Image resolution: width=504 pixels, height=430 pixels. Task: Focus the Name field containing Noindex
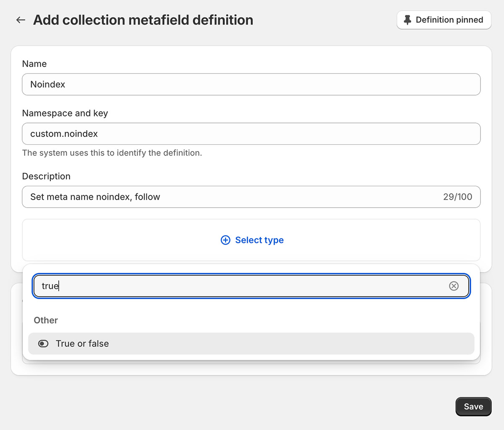click(251, 84)
